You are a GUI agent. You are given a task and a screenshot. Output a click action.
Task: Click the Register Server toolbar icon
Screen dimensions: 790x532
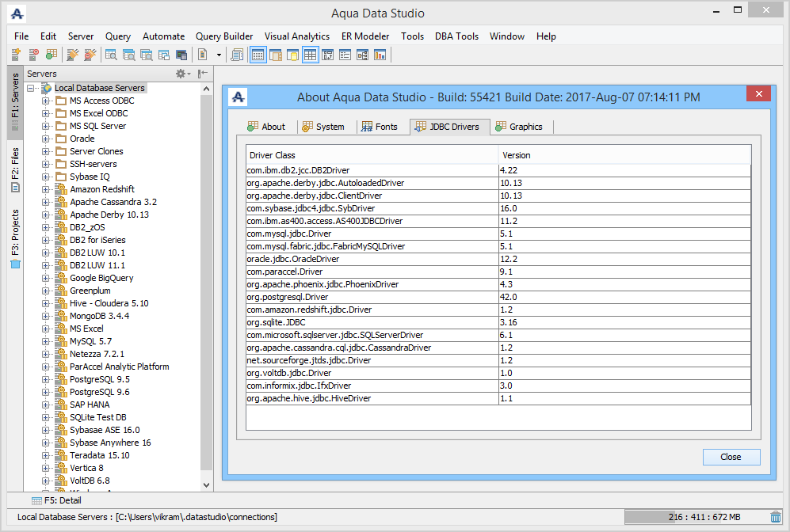click(x=16, y=55)
